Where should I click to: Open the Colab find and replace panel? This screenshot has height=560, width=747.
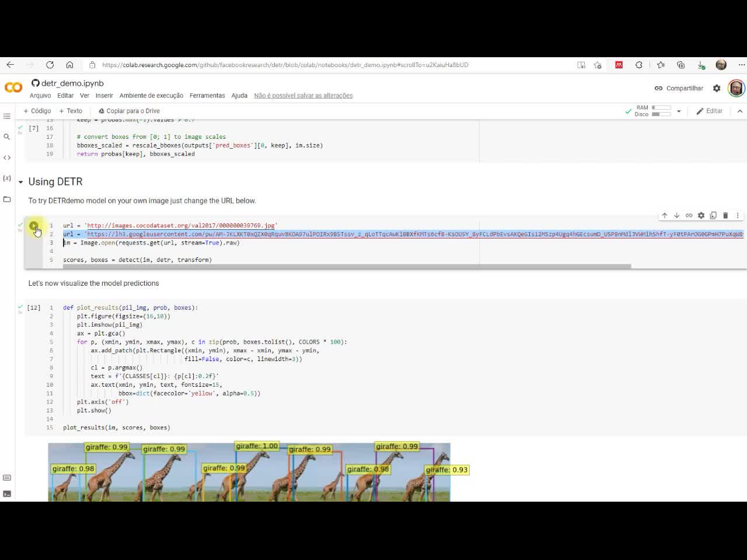[7, 136]
